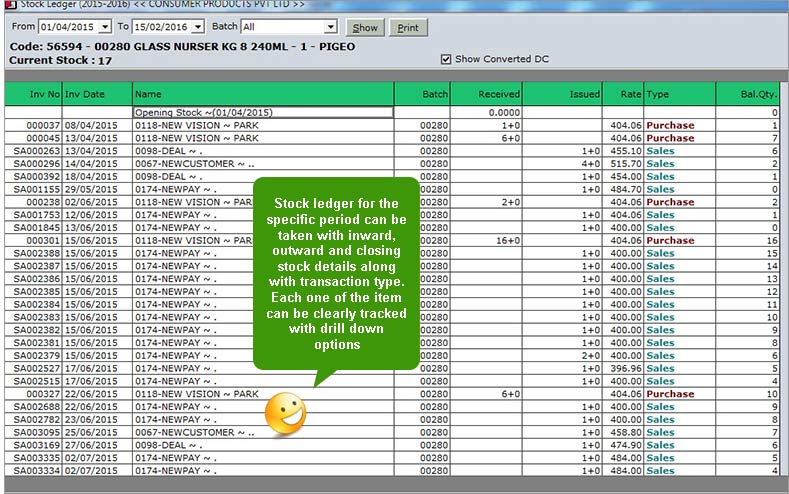Click the Inv Date column header
The height and width of the screenshot is (494, 789).
[97, 94]
